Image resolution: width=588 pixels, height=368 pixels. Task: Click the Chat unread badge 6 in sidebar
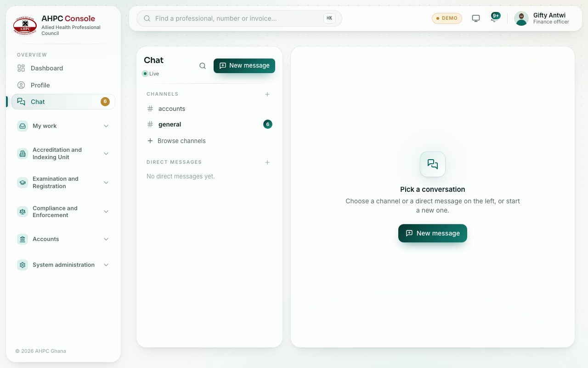[x=105, y=102]
